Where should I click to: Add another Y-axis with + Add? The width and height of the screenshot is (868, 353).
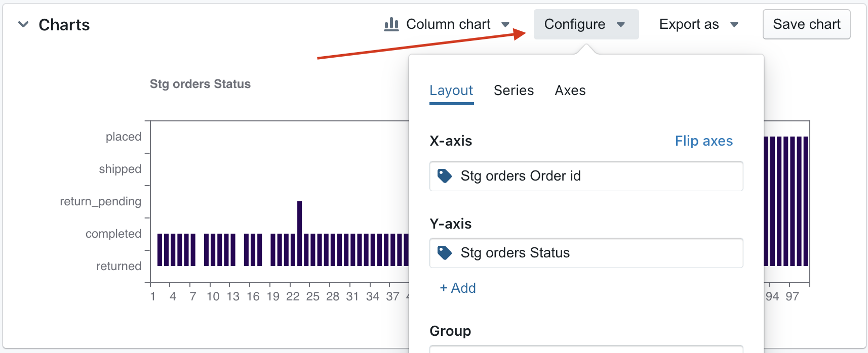point(458,288)
